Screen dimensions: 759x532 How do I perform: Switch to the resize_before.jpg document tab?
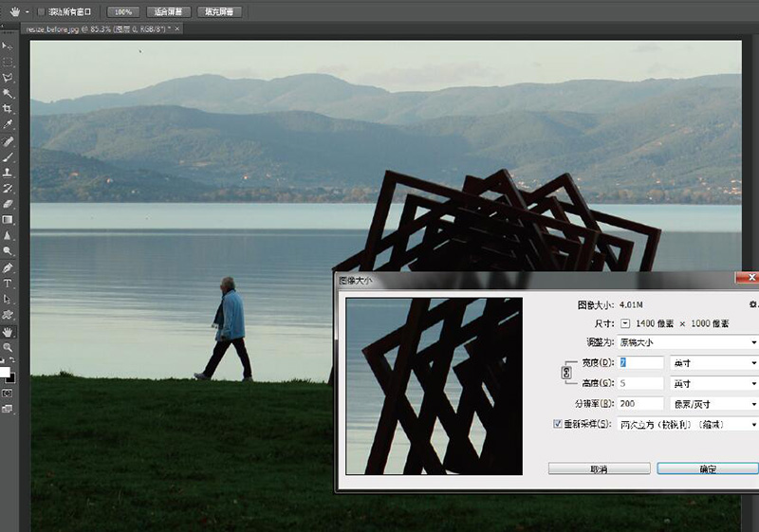coord(95,29)
